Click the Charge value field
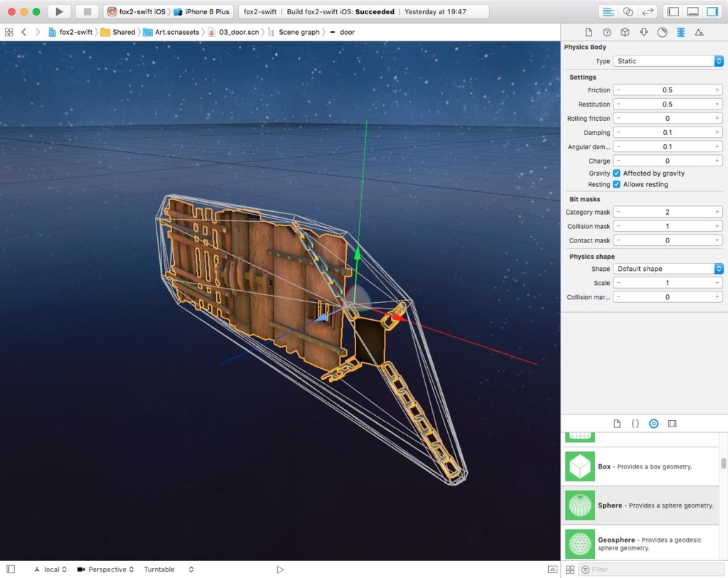The image size is (728, 578). (x=668, y=161)
